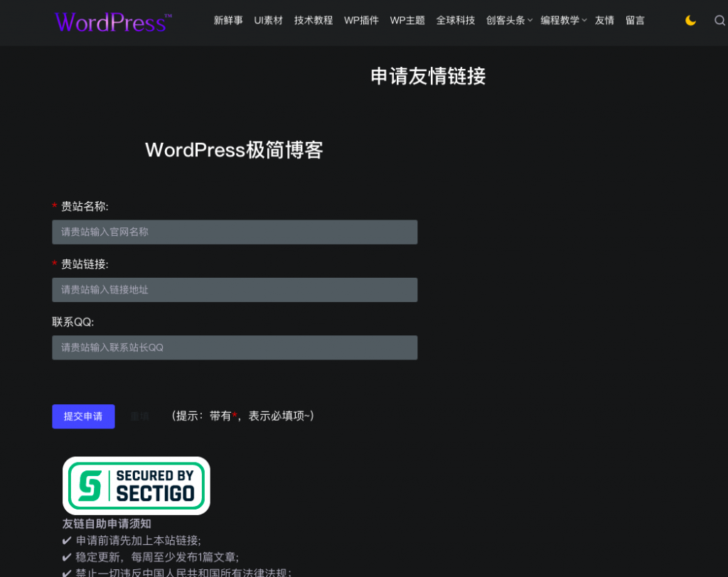Expand the 编程教学 dropdown menu
This screenshot has height=577, width=728.
(563, 21)
